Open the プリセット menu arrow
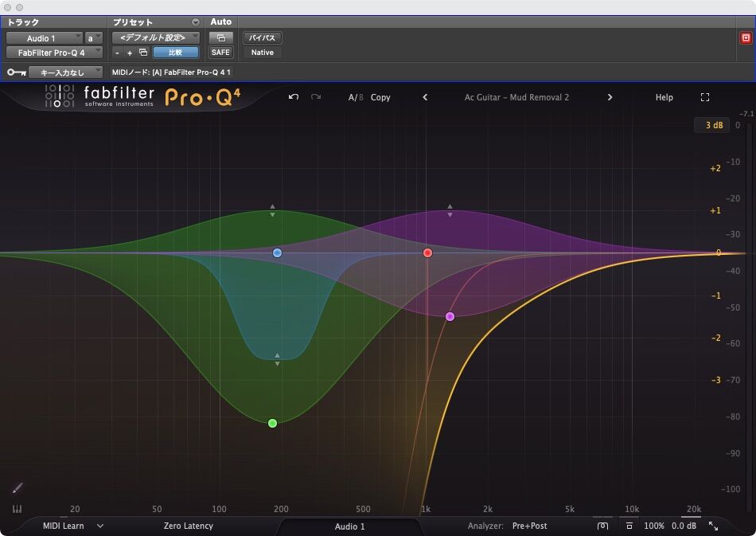 pyautogui.click(x=195, y=22)
